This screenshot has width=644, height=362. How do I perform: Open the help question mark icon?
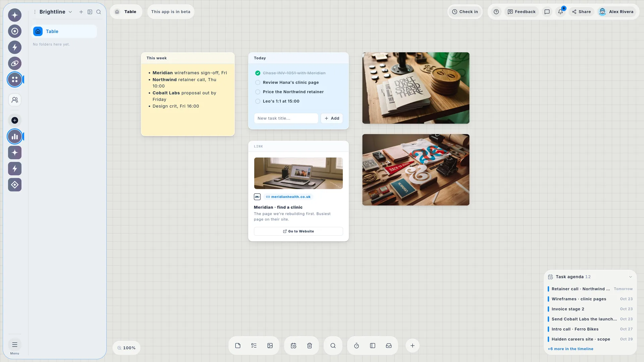pyautogui.click(x=496, y=12)
